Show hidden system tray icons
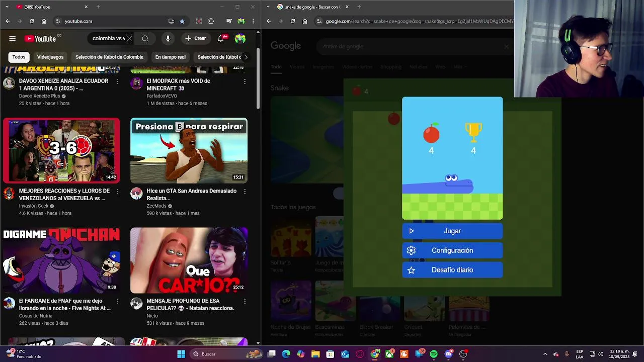The height and width of the screenshot is (362, 644). click(545, 354)
